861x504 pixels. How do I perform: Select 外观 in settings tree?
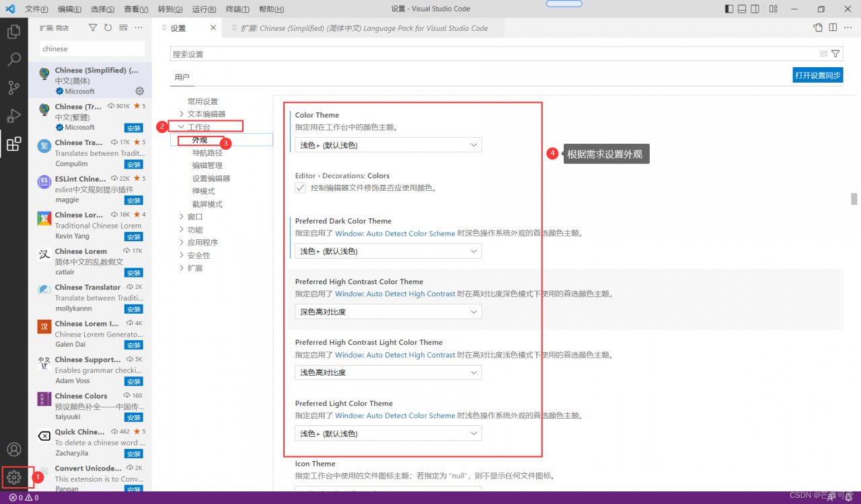pyautogui.click(x=200, y=140)
